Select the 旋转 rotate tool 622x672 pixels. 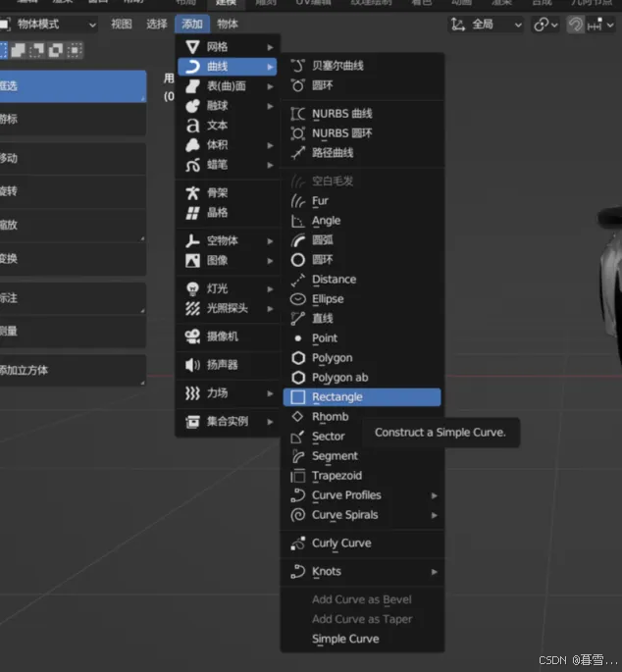[x=73, y=191]
